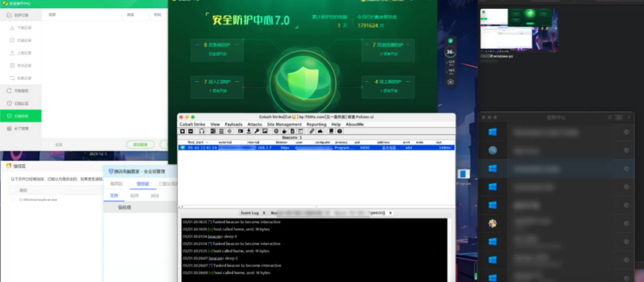Sort beacons by pid column header
644x282 pixels.
[357, 142]
